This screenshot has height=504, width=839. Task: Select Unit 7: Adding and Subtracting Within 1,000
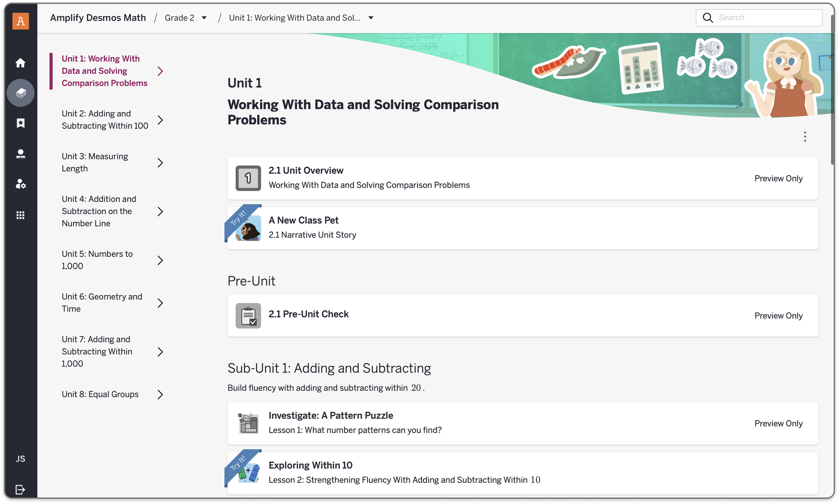coord(97,352)
